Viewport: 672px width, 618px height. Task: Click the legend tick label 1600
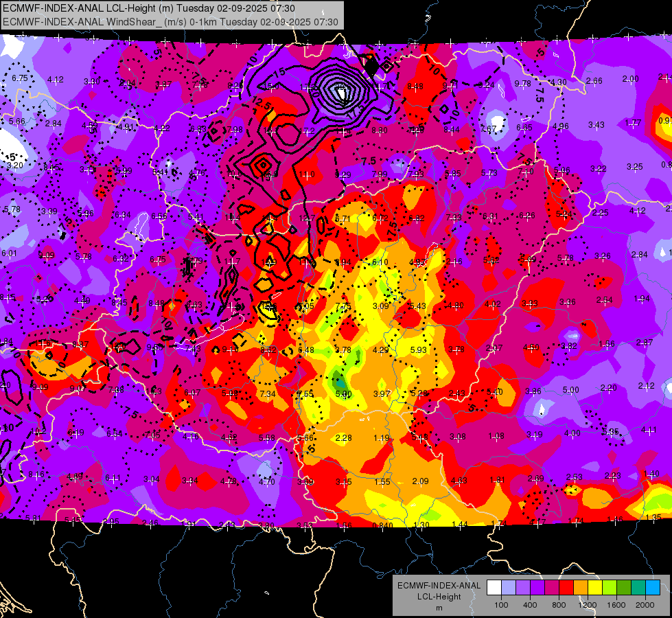point(616,605)
